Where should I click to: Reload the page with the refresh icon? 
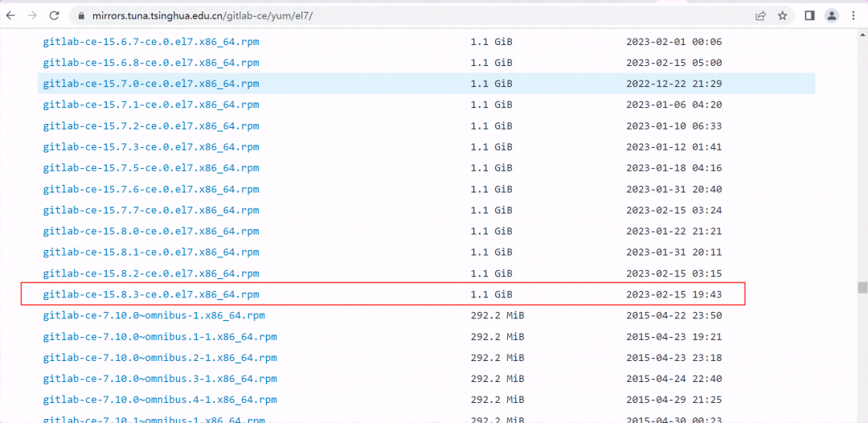tap(54, 15)
